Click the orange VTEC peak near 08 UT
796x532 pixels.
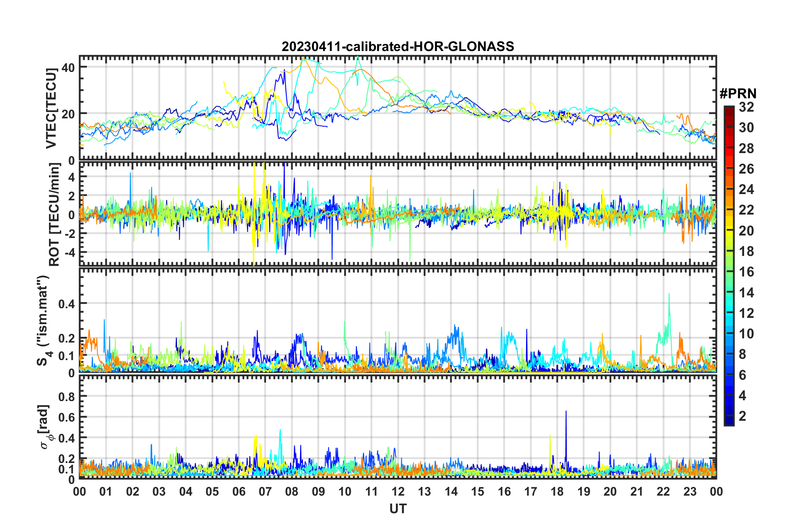tap(304, 59)
